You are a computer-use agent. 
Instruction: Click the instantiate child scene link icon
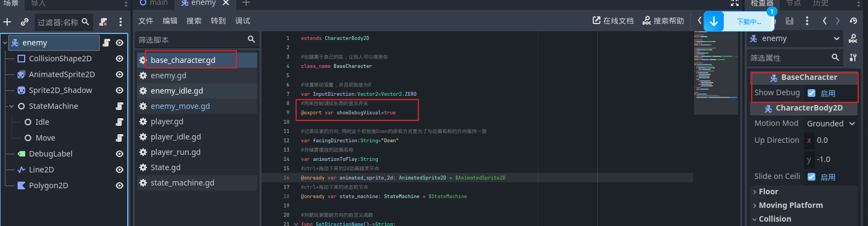(25, 22)
